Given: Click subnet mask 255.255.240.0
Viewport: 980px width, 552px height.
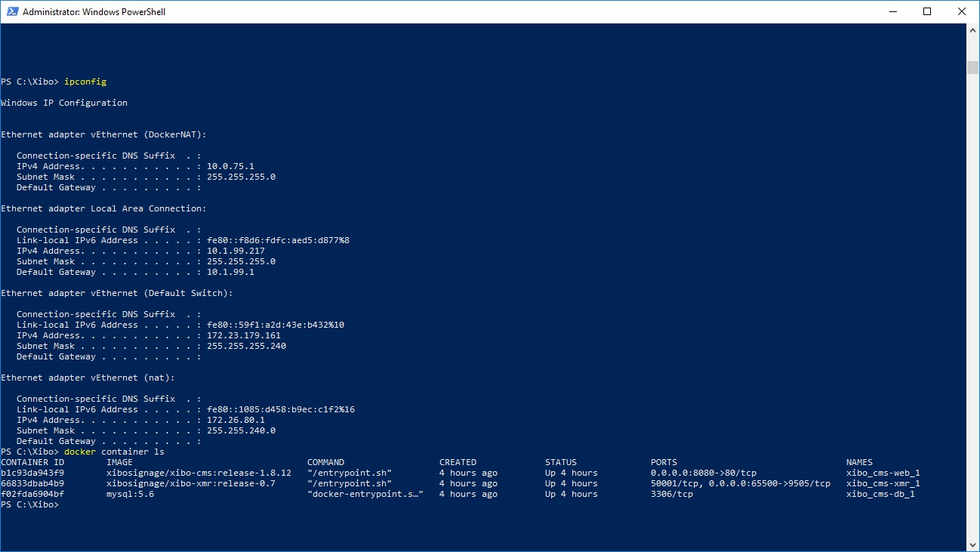Looking at the screenshot, I should point(242,430).
